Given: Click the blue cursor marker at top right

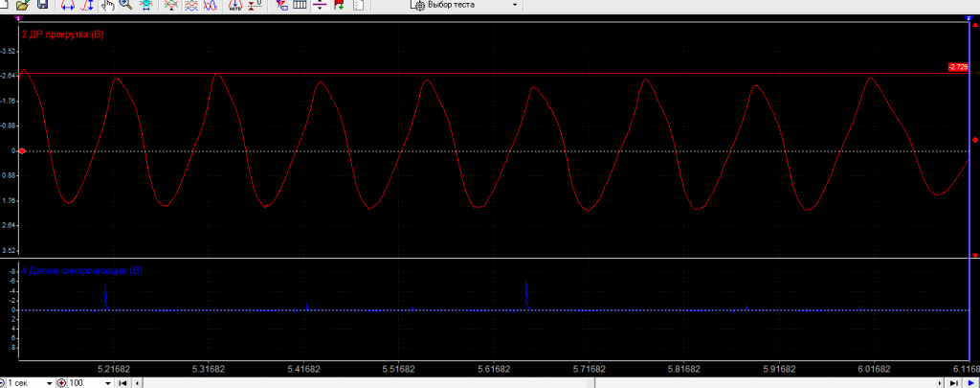Looking at the screenshot, I should pos(967,19).
